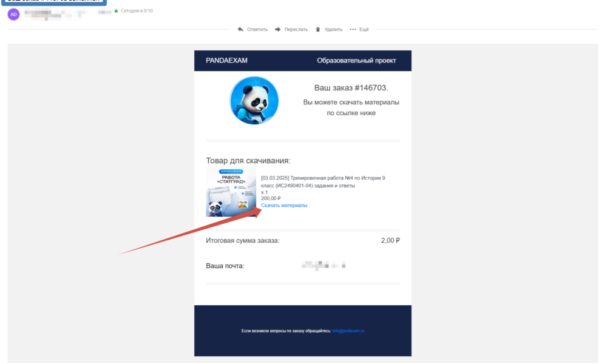The image size is (607, 364).
Task: Click the green lock security icon
Action: pyautogui.click(x=116, y=11)
